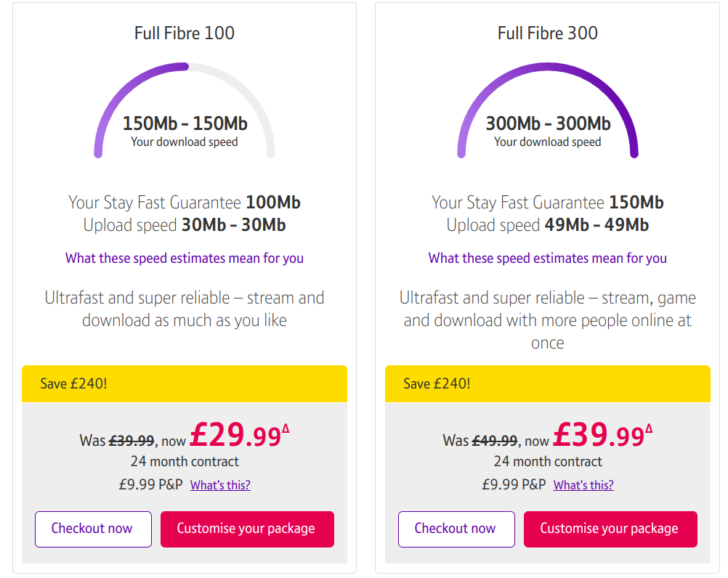Click the Δ price disclaimer symbol on Full Fibre 100

click(285, 428)
